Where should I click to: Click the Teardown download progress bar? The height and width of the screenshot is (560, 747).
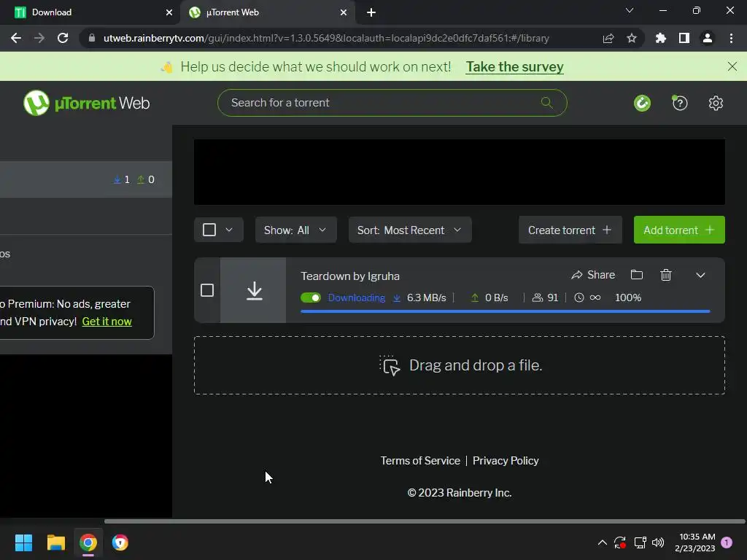506,311
